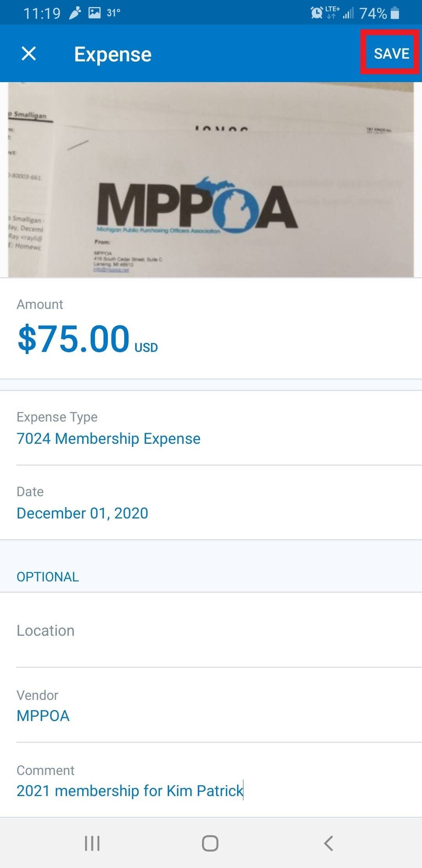Edit the comment about Kim Patrick
Screen dimensions: 422x868
130,791
